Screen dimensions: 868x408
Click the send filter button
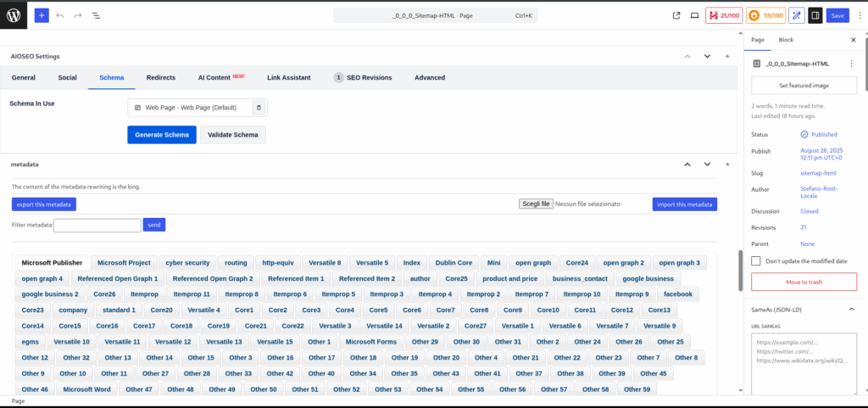[154, 225]
